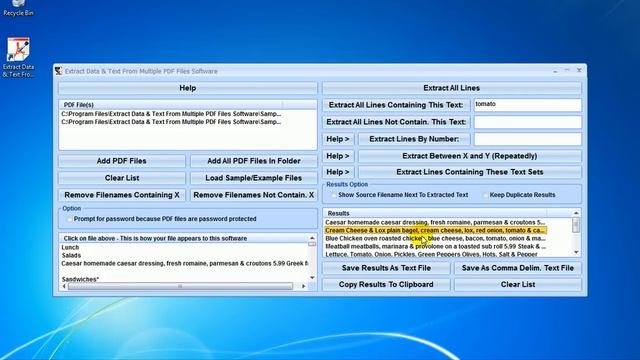This screenshot has width=640, height=360.
Task: Click Add PDF Files button
Action: 122,161
